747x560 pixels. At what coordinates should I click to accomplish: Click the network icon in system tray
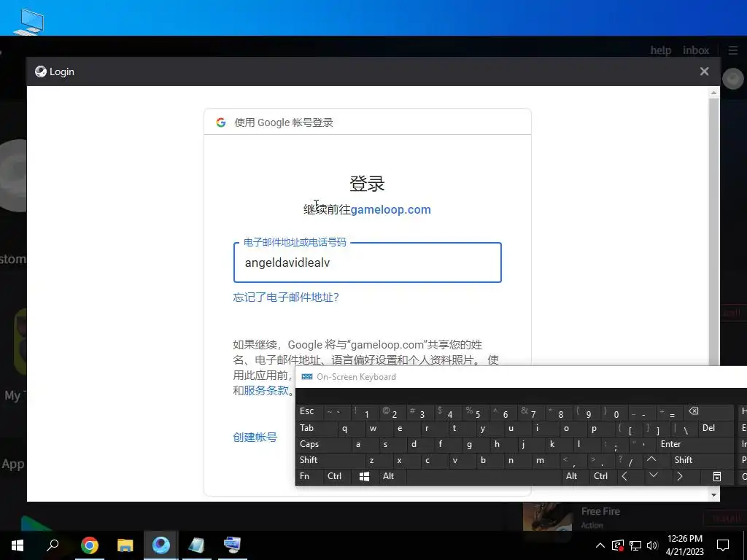[635, 545]
